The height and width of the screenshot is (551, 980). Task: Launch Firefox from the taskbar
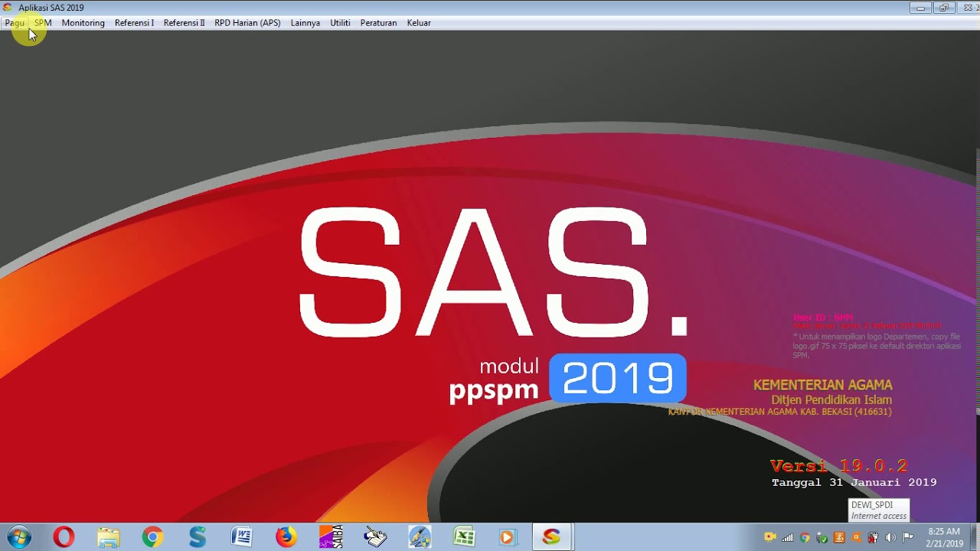tap(286, 537)
